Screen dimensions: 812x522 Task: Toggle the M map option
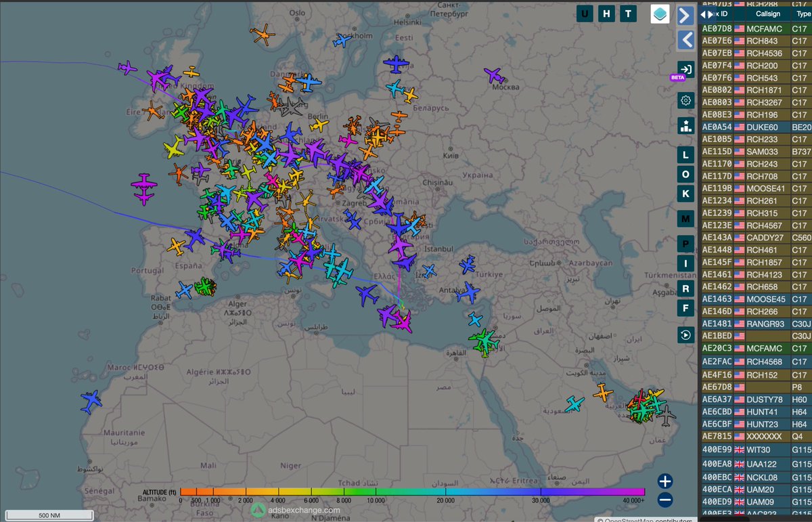(x=685, y=219)
